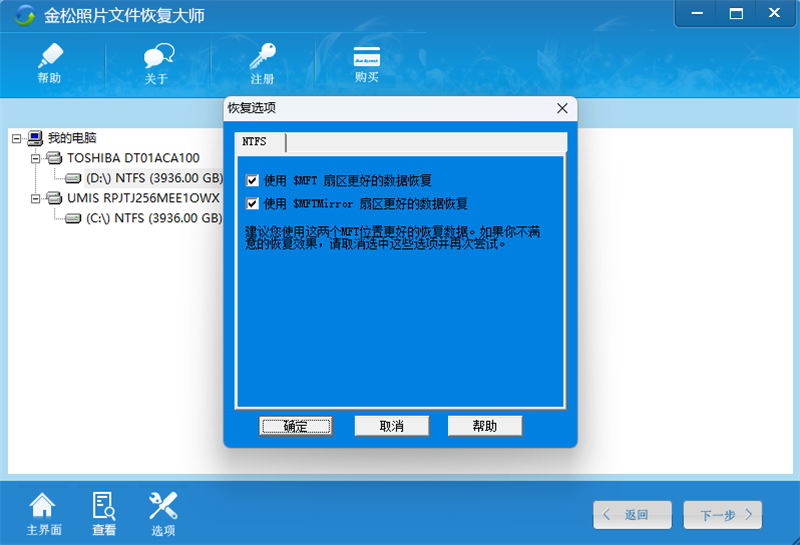Close the main application window

click(774, 14)
